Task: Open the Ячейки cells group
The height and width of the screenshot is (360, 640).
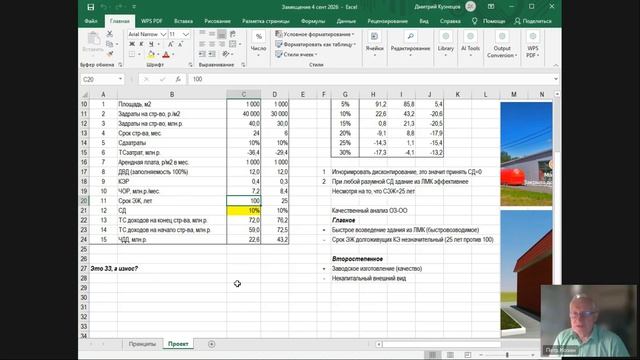Action: pyautogui.click(x=374, y=43)
